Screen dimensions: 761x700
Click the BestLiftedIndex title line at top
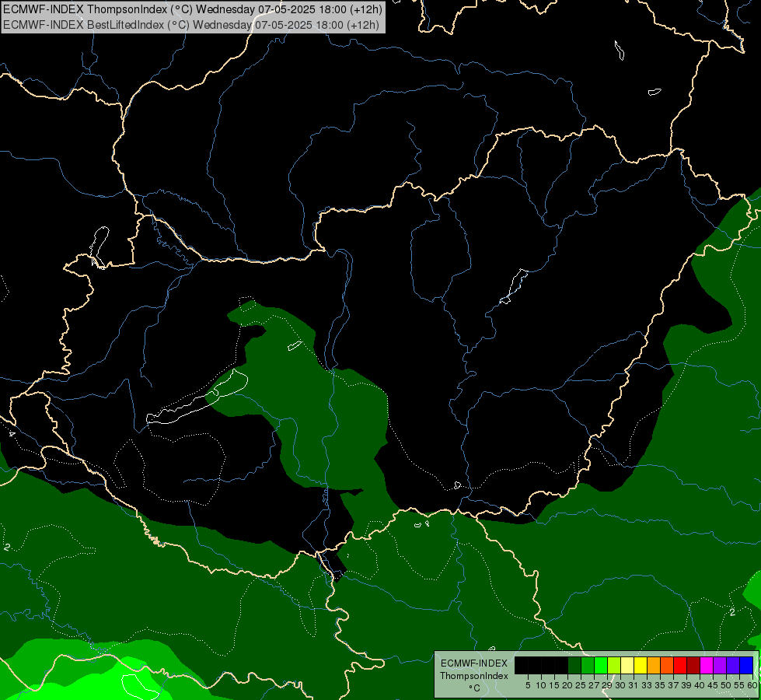click(191, 24)
